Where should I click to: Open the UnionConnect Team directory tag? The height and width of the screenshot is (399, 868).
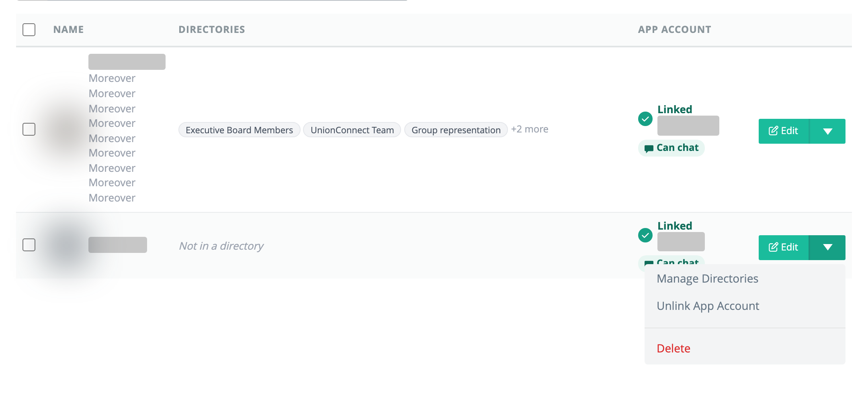click(352, 130)
